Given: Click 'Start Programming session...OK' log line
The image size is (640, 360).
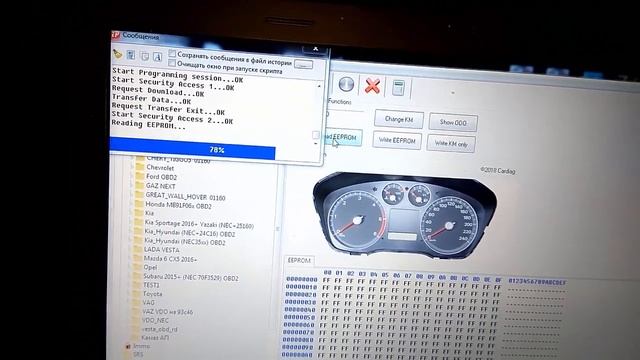Looking at the screenshot, I should click(x=178, y=75).
